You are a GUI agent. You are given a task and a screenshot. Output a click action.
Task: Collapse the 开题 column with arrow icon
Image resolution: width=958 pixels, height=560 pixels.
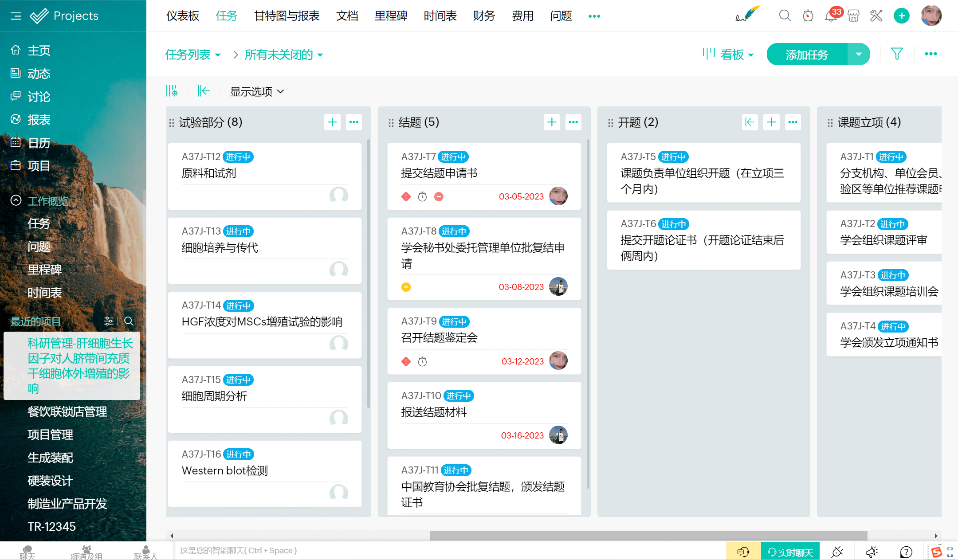pyautogui.click(x=750, y=122)
